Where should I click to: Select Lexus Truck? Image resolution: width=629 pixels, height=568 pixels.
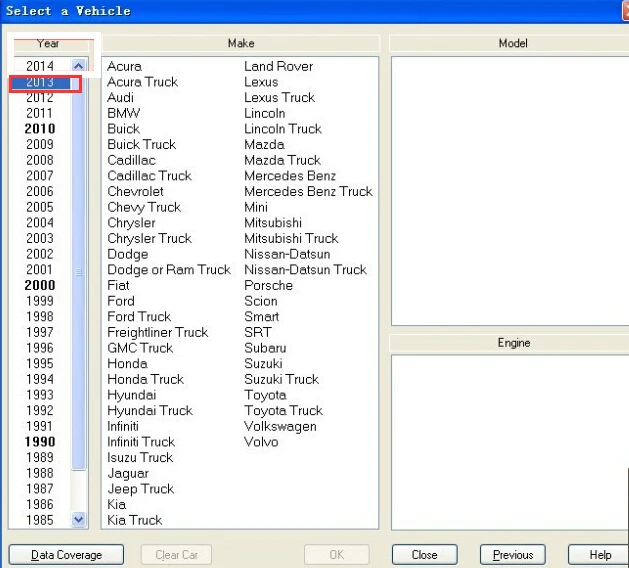pos(280,97)
